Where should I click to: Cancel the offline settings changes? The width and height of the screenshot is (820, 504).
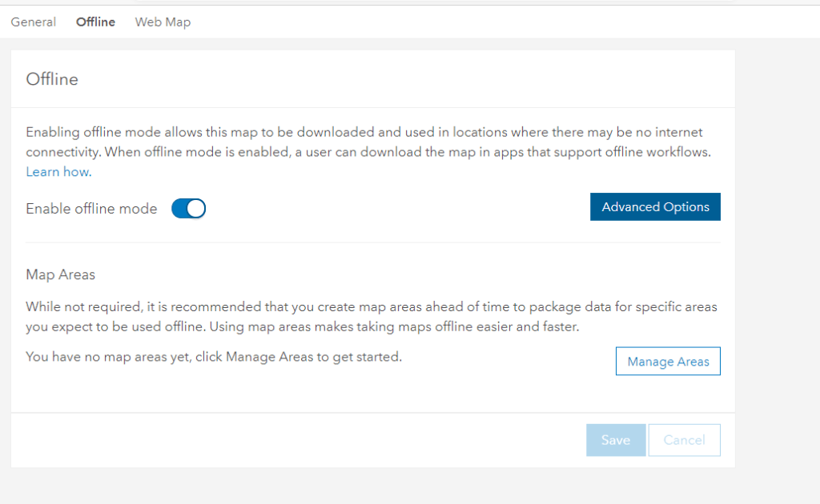point(684,440)
